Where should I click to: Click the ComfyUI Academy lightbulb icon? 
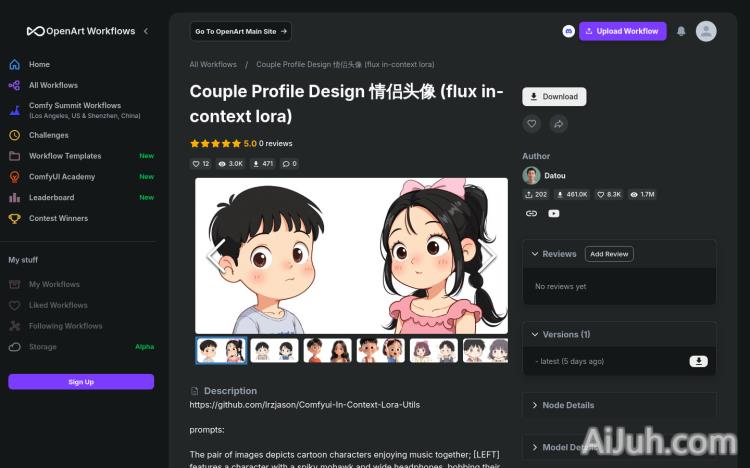click(15, 177)
